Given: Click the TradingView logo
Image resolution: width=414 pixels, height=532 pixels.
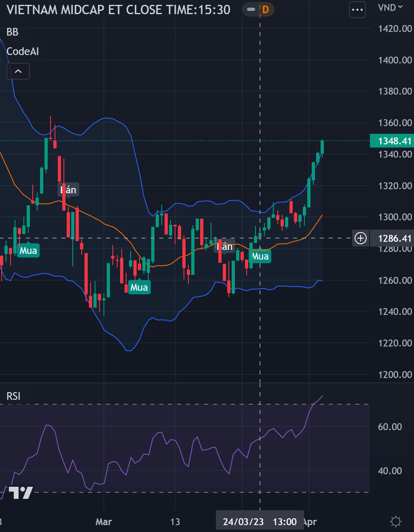Looking at the screenshot, I should tap(21, 493).
